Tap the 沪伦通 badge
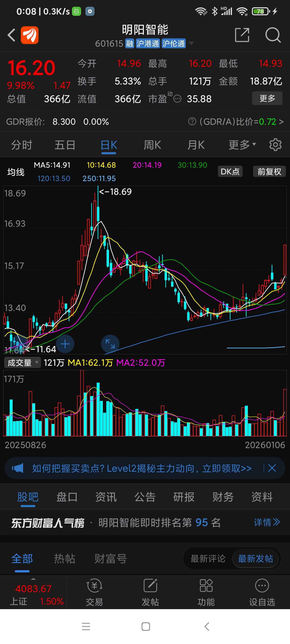The image size is (290, 644). [x=173, y=43]
